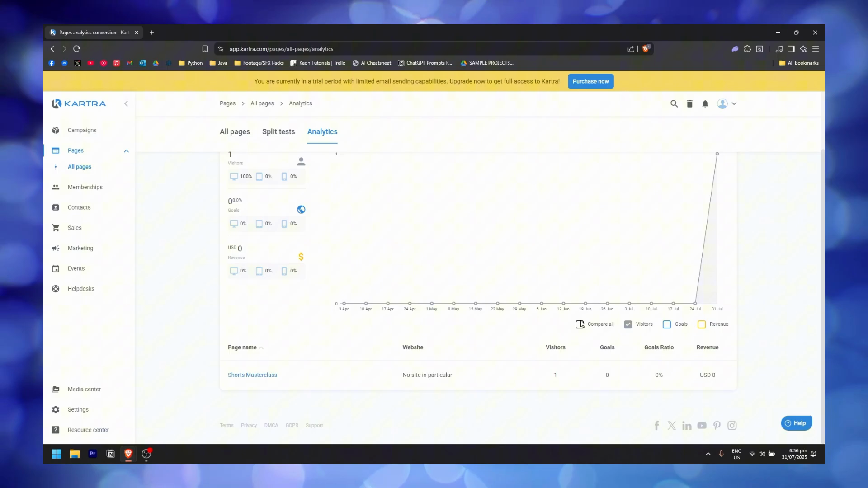Switch to the Split tests tab
The height and width of the screenshot is (488, 868).
(x=278, y=131)
